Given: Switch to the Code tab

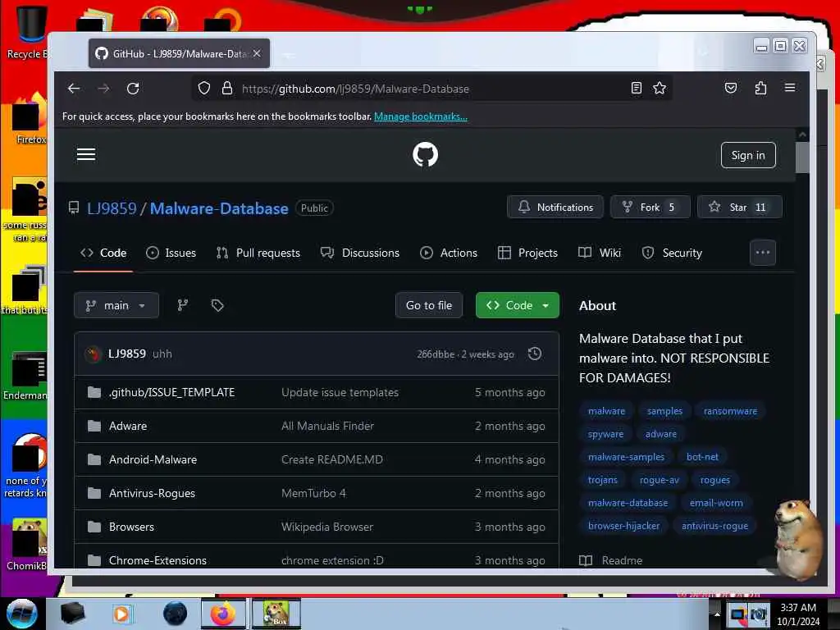Looking at the screenshot, I should pyautogui.click(x=103, y=253).
